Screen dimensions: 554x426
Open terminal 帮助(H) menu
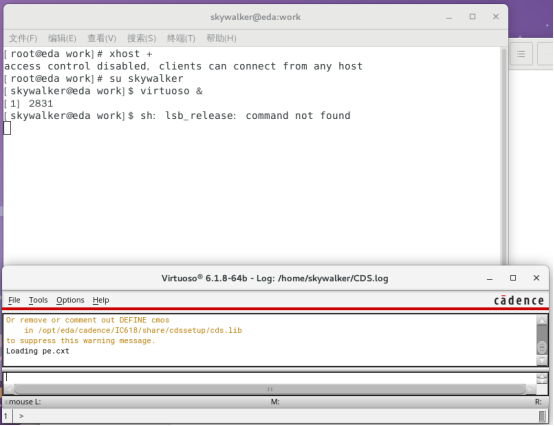coord(221,38)
